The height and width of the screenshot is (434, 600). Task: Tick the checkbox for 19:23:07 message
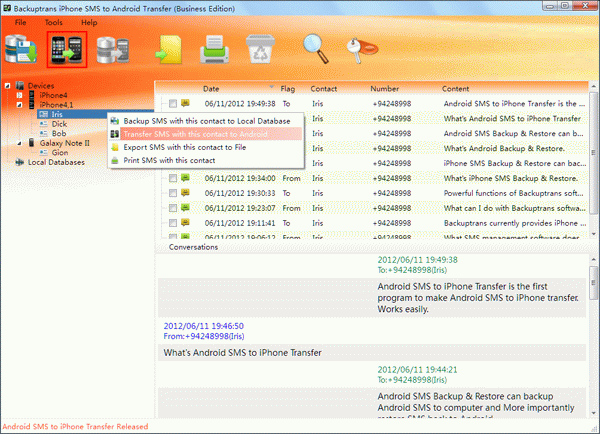coord(173,208)
